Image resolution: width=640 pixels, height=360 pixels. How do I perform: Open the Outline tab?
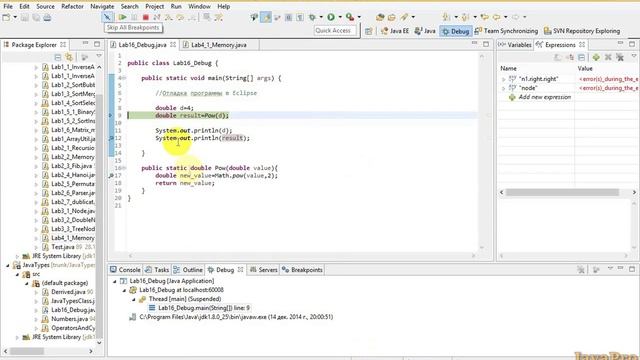pos(188,270)
